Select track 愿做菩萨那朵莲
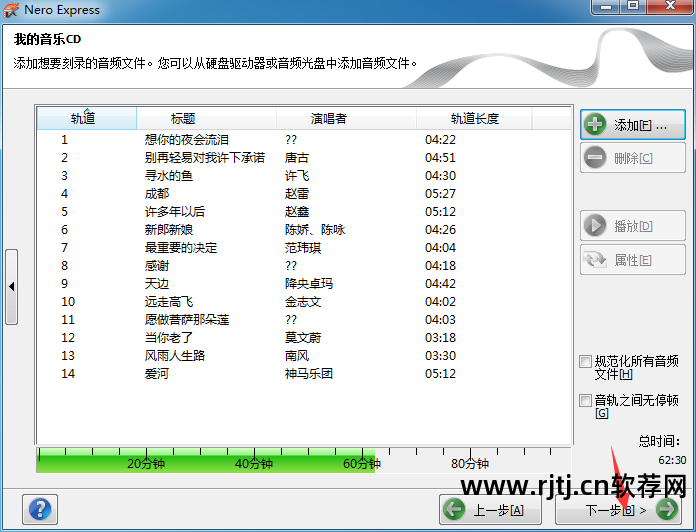Screen dimensions: 696x532 (187, 319)
